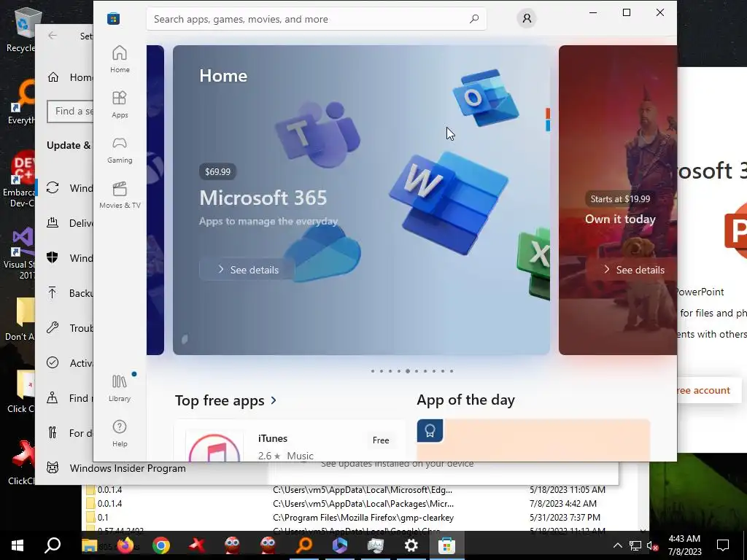Open Firefox from the taskbar

(125, 545)
